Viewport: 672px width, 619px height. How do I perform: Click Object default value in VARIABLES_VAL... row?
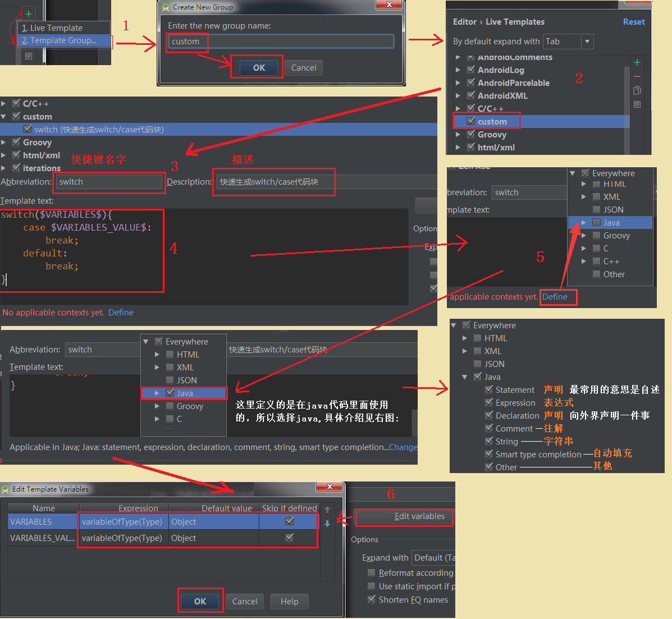(x=214, y=538)
